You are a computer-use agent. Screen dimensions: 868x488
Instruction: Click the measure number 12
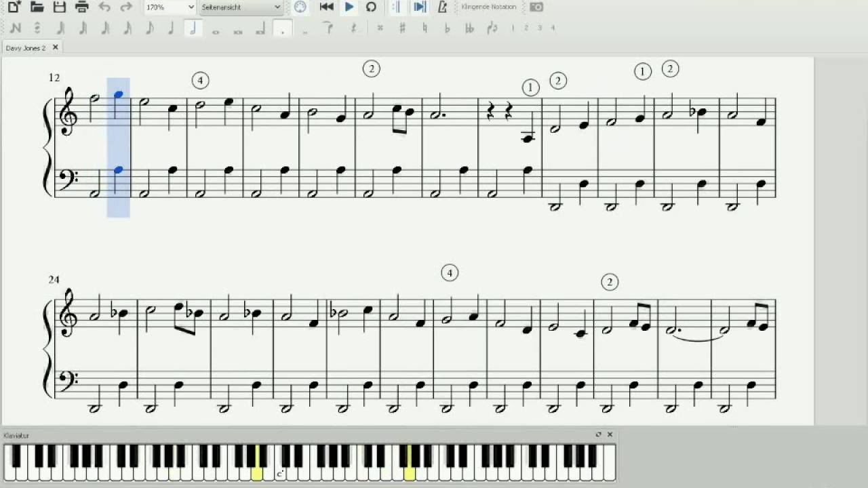click(54, 78)
